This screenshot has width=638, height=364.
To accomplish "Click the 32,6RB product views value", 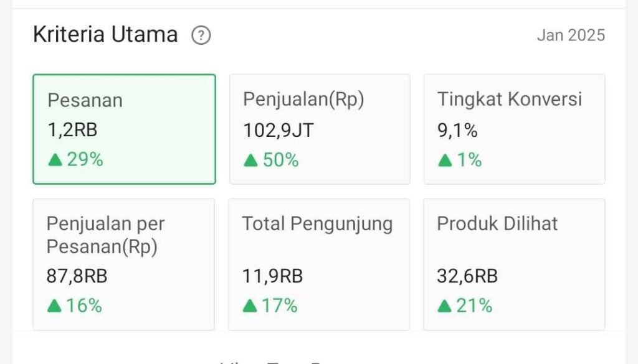I will point(467,276).
